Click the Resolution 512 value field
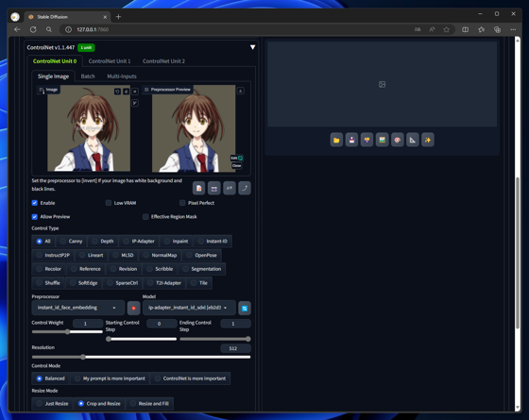Screen dimensions: 529x420 [235, 348]
